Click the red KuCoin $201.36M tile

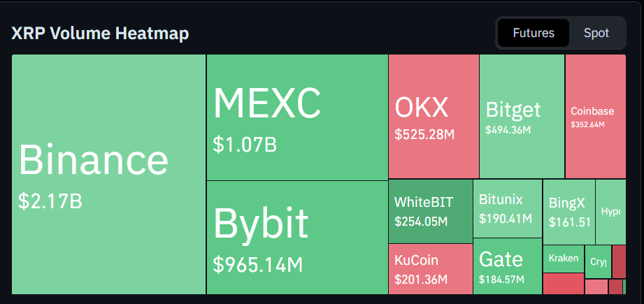(430, 269)
